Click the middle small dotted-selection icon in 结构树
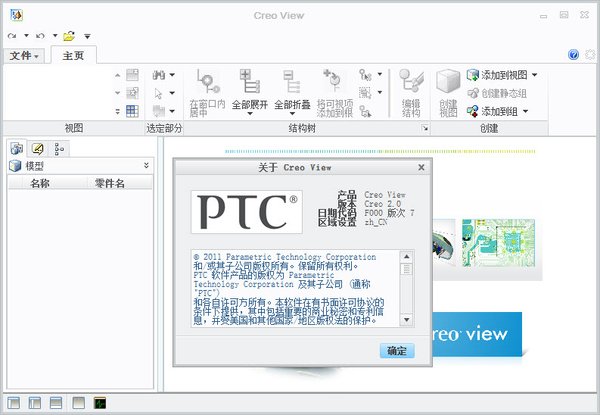This screenshot has width=600, height=415. point(365,93)
